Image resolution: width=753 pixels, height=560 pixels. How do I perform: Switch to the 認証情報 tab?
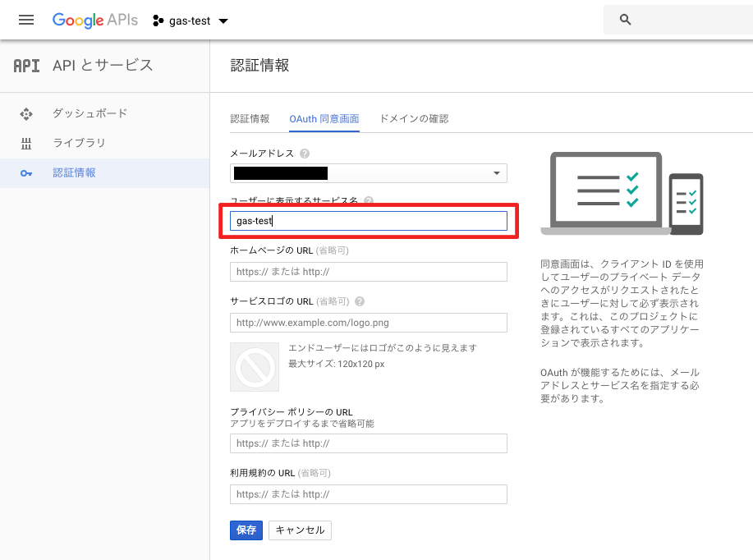(x=250, y=118)
